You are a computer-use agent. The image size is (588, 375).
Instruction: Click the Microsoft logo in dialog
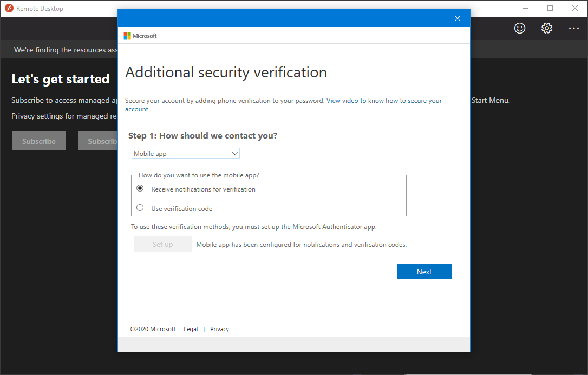click(x=140, y=36)
